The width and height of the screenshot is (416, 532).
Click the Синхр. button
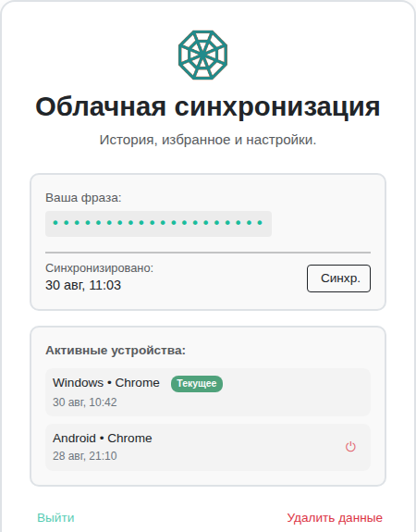pos(338,278)
